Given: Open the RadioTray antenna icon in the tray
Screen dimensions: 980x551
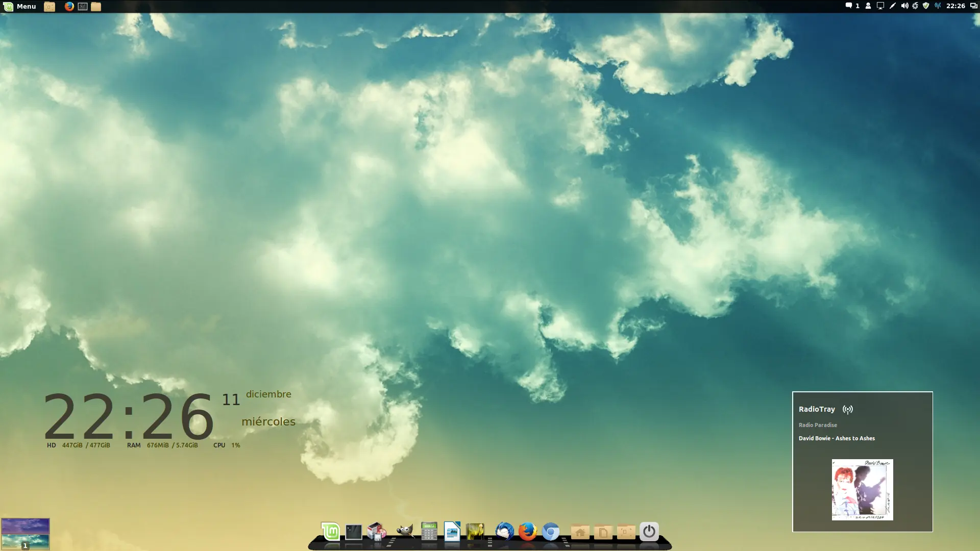Looking at the screenshot, I should 938,6.
